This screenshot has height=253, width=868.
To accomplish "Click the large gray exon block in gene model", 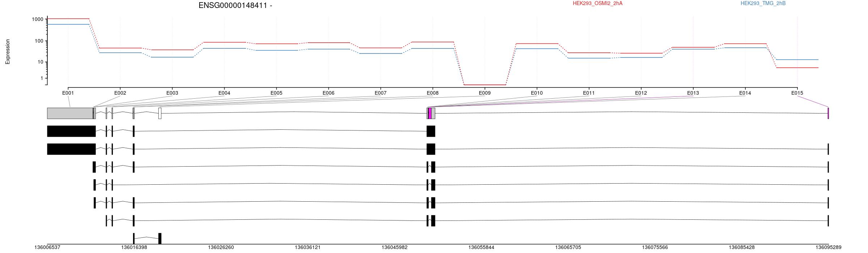I will [70, 113].
